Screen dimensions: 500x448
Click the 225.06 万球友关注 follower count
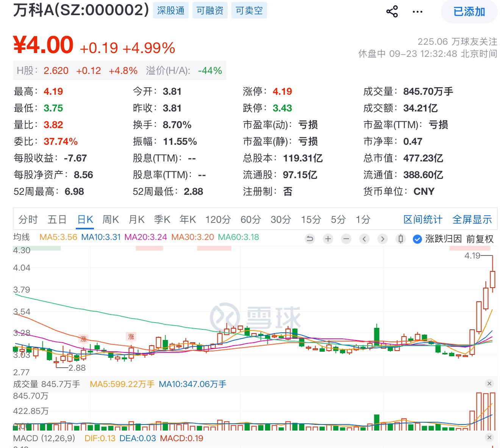(x=457, y=41)
